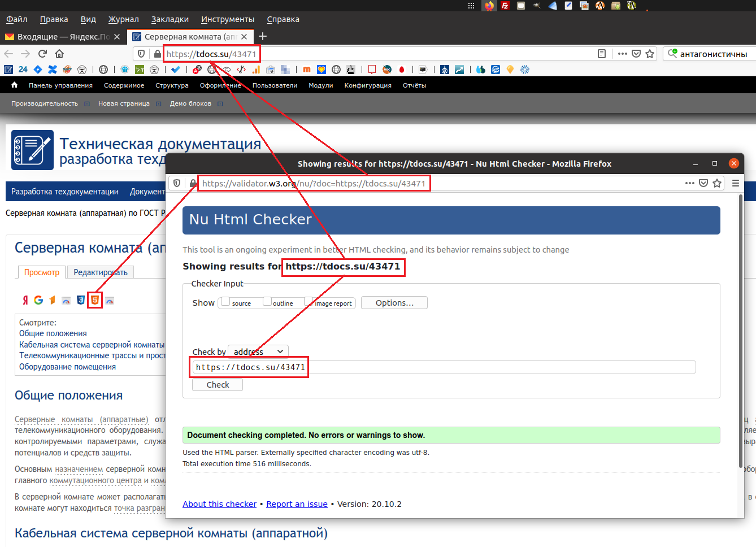756x547 pixels.
Task: Click 'Разработка техдокументации' in the blue navigation bar
Action: click(65, 192)
